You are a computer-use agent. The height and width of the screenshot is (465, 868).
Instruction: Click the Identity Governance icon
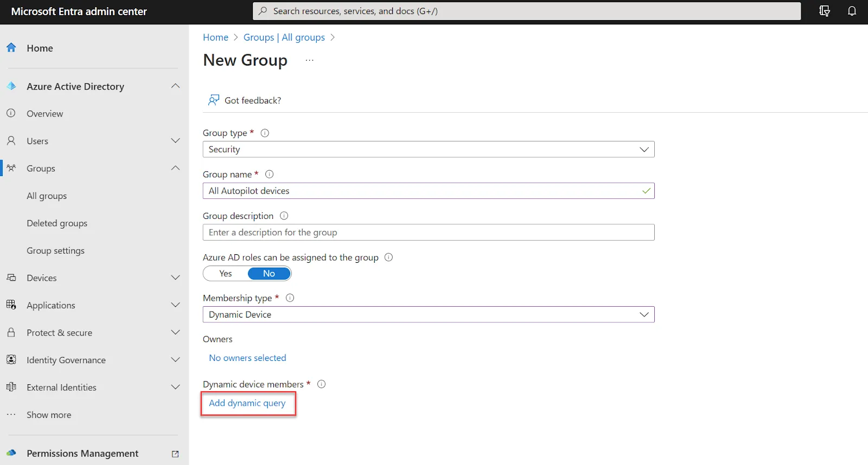tap(11, 360)
